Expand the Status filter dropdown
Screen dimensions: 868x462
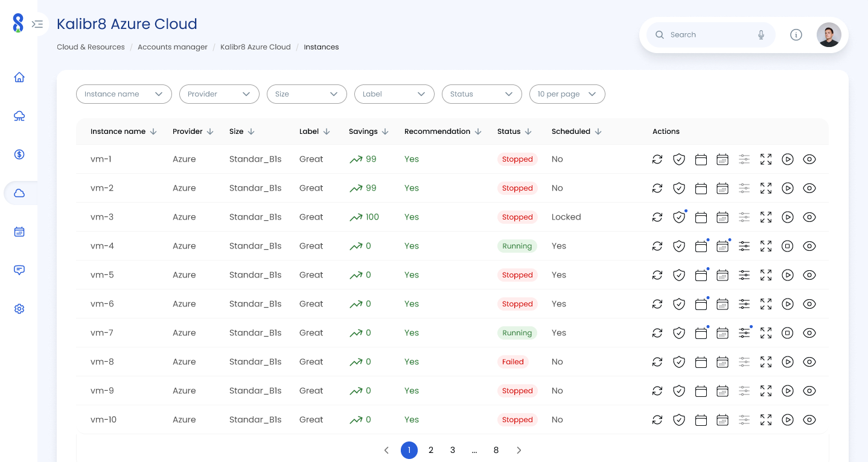[x=481, y=94]
